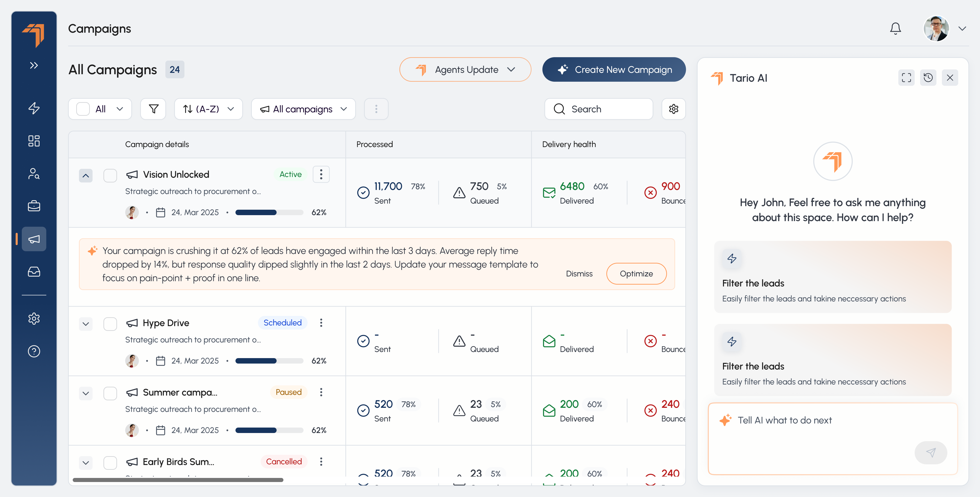This screenshot has width=980, height=497.
Task: Open Tario AI chat history icon
Action: click(928, 78)
